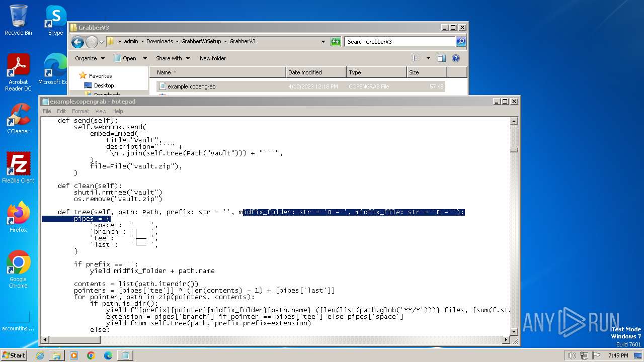This screenshot has width=644, height=362.
Task: Switch to Notepad taskbar button
Action: (125, 355)
